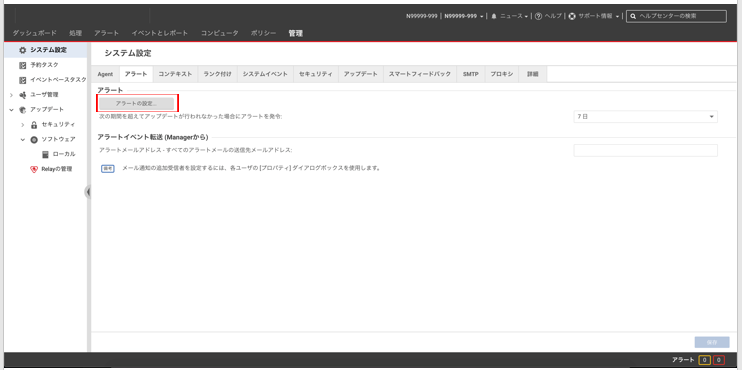Click the ソフトウェア disc icon
742x370 pixels.
(x=34, y=140)
